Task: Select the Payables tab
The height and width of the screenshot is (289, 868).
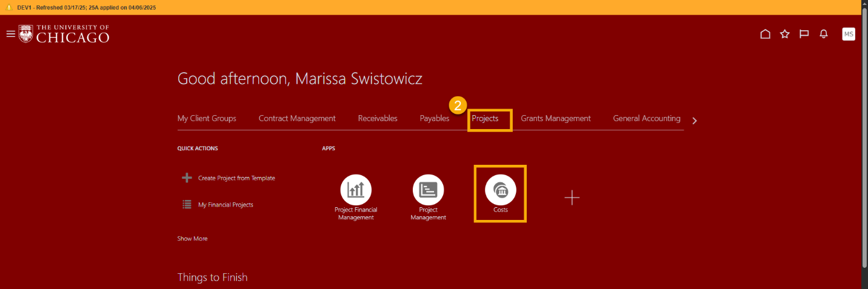Action: pos(434,119)
